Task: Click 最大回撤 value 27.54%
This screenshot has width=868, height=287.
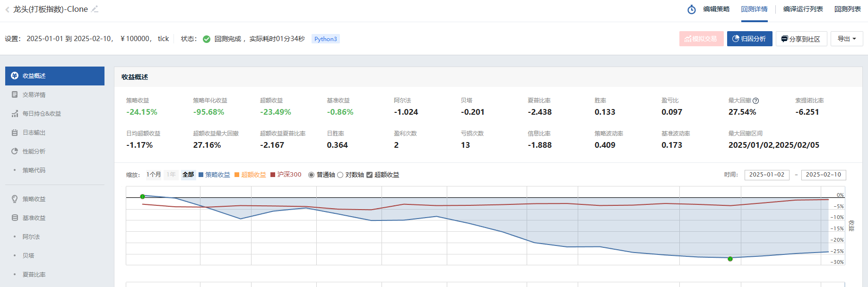Action: coord(742,112)
